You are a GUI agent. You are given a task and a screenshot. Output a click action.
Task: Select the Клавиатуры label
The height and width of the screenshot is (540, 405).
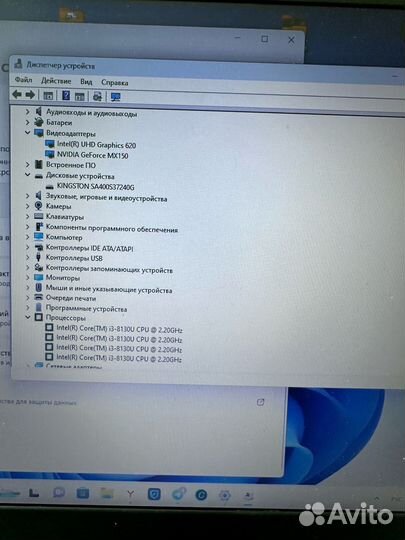click(x=65, y=217)
